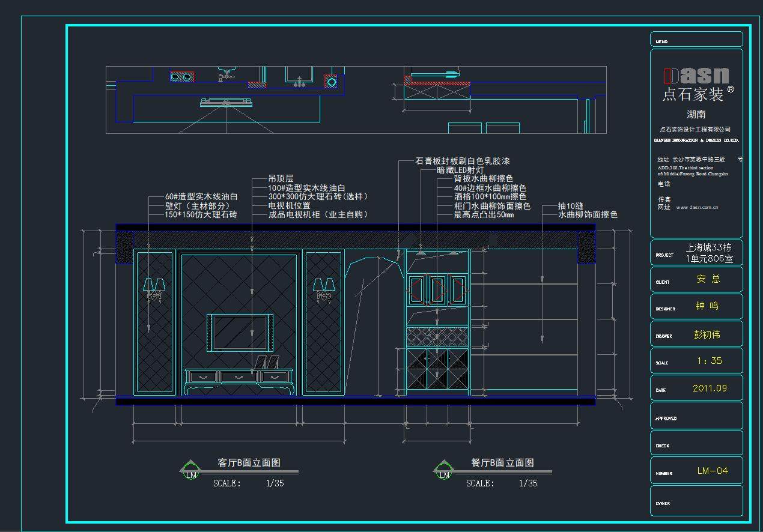Click the 1:35 scale value in title block

(709, 361)
